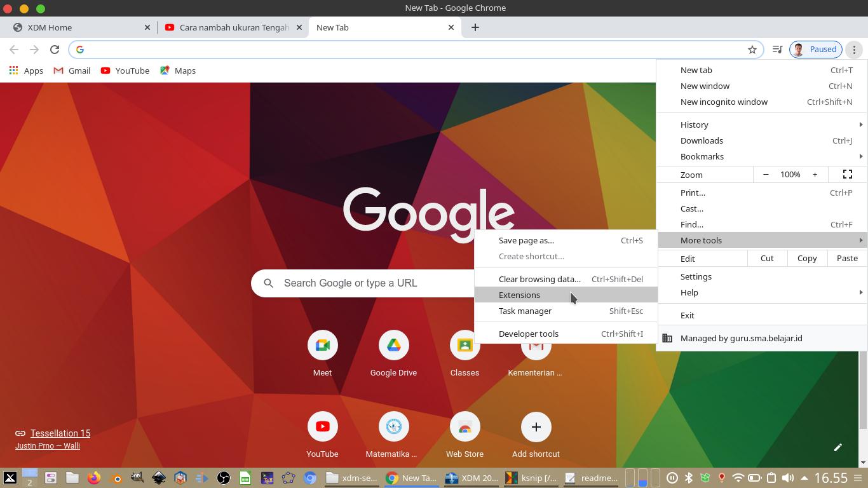Close the New Tab tab
868x488 pixels.
(x=451, y=27)
